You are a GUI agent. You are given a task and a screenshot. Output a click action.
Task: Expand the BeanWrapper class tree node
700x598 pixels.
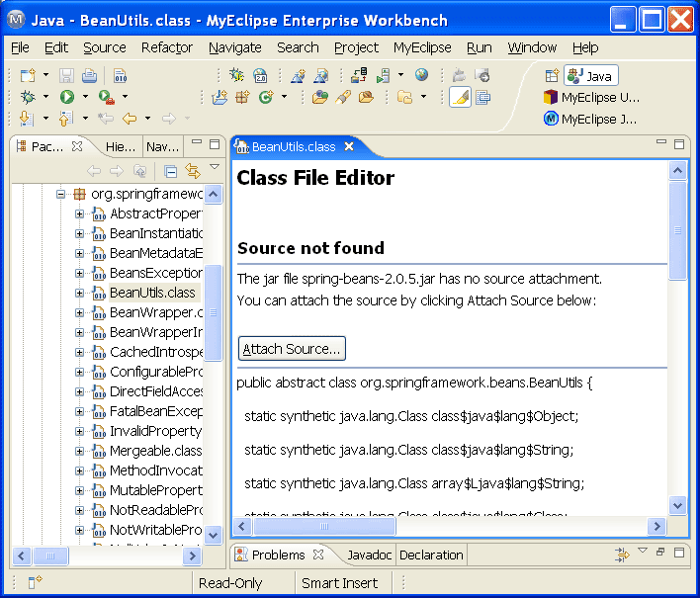click(x=80, y=312)
